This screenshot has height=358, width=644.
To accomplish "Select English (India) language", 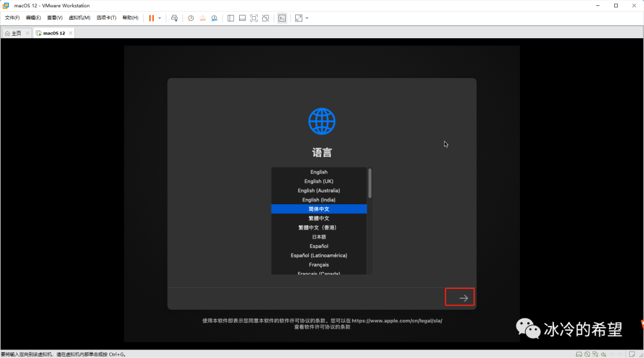I will 318,200.
